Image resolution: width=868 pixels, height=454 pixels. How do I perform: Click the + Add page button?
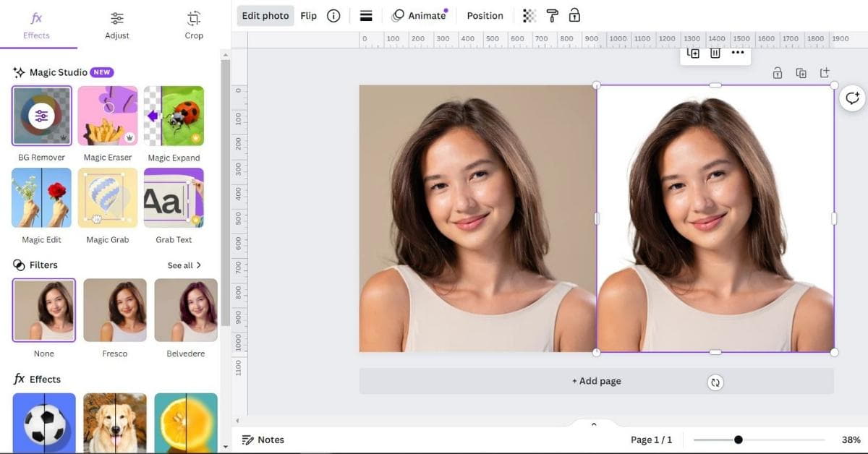(597, 381)
